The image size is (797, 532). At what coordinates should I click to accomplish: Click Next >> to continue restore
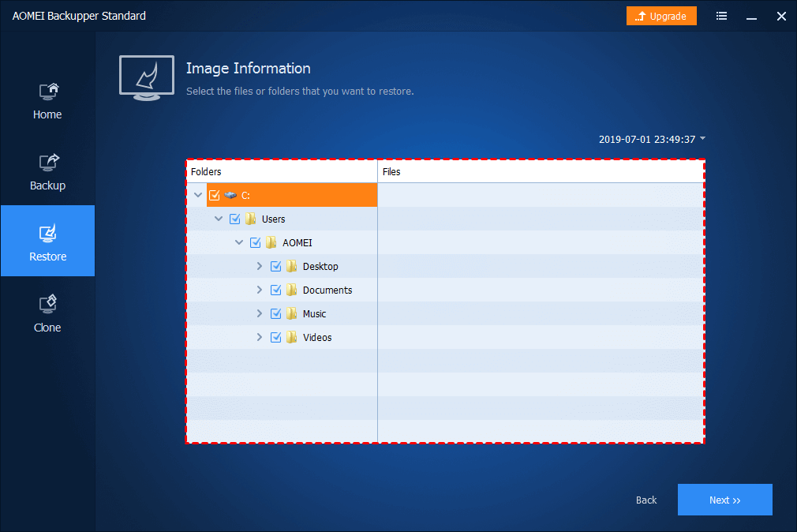(725, 500)
